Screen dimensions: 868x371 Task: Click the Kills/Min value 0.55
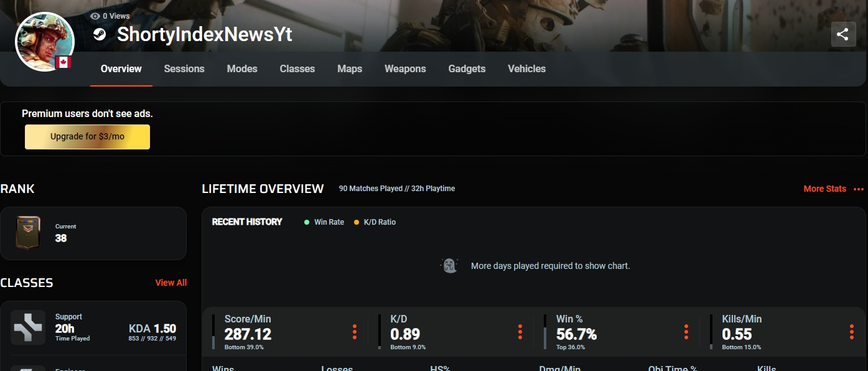737,334
